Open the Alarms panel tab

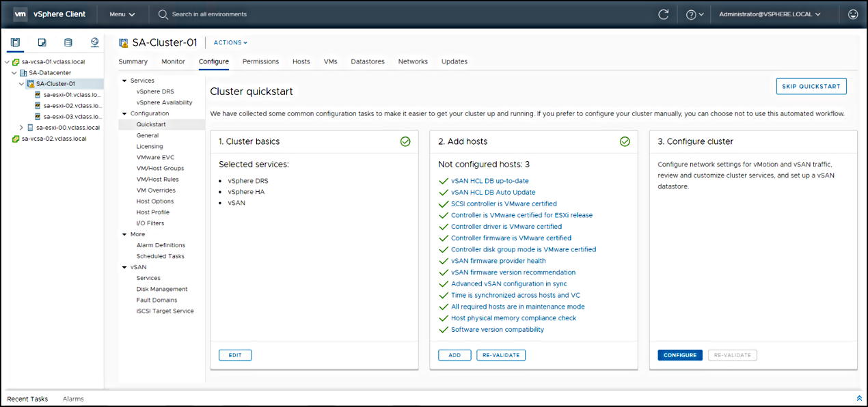pos(73,399)
